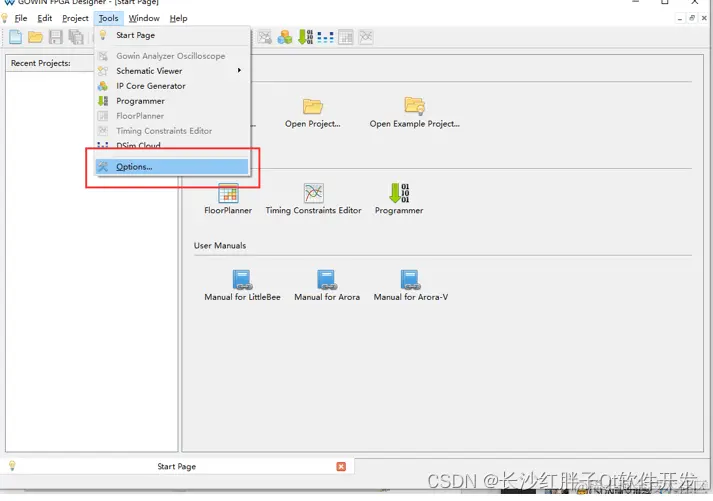Click the Gowin Analyzer Oscilloscope toolbar icon

[265, 37]
